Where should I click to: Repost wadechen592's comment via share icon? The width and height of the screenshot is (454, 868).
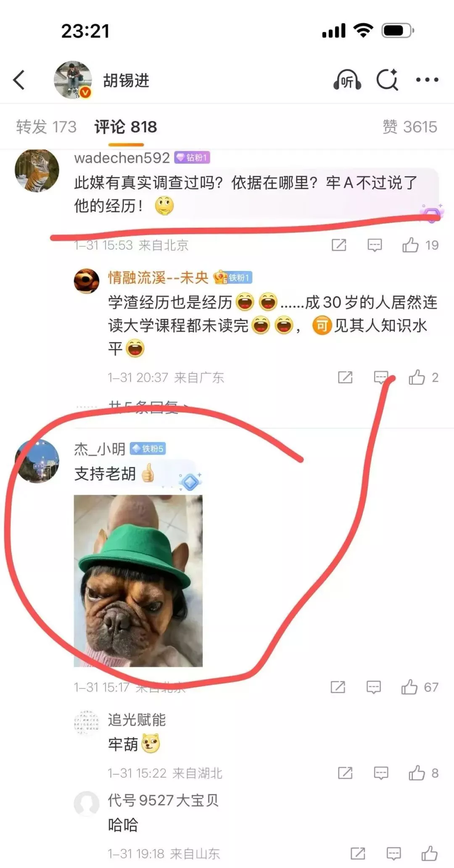coord(339,245)
